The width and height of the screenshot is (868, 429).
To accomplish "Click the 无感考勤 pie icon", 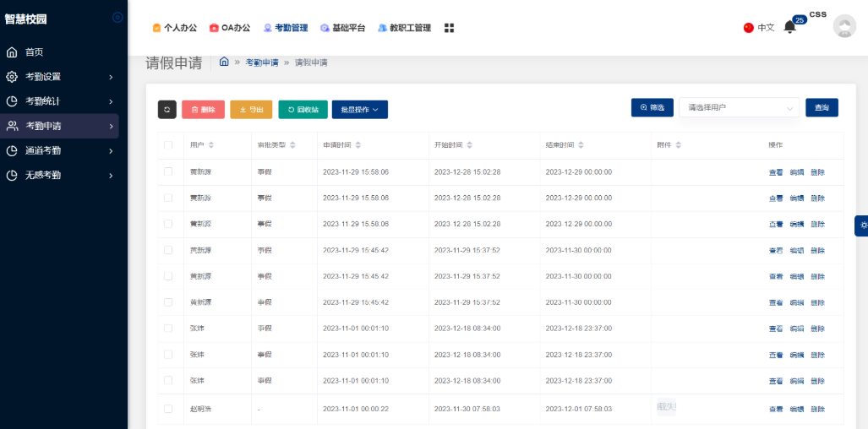I will (12, 176).
